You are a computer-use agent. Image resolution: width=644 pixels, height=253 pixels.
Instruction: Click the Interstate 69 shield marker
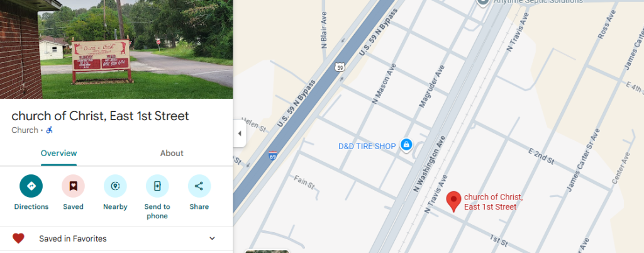coord(273,155)
